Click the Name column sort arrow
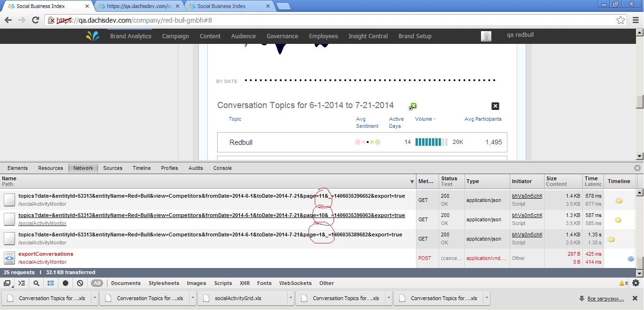The image size is (644, 310). point(412,182)
